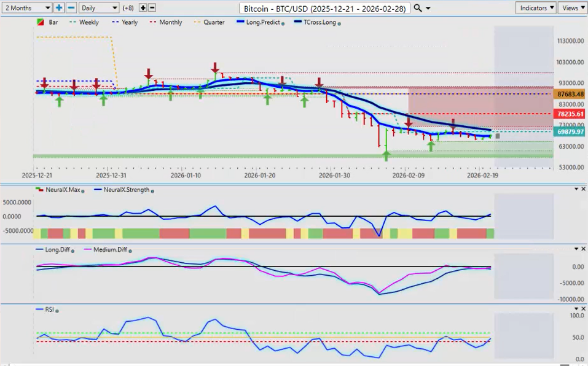The height and width of the screenshot is (366, 588).
Task: Open the Views menu
Action: (x=573, y=8)
